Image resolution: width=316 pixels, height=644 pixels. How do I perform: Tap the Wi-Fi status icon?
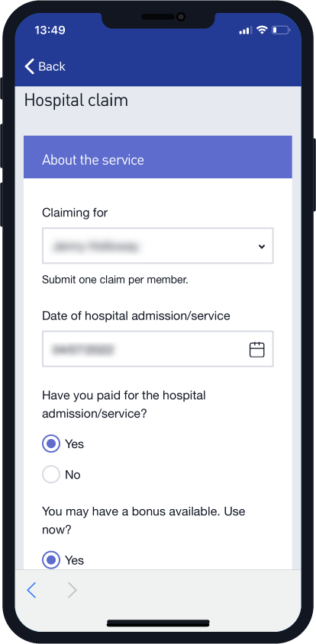(261, 30)
